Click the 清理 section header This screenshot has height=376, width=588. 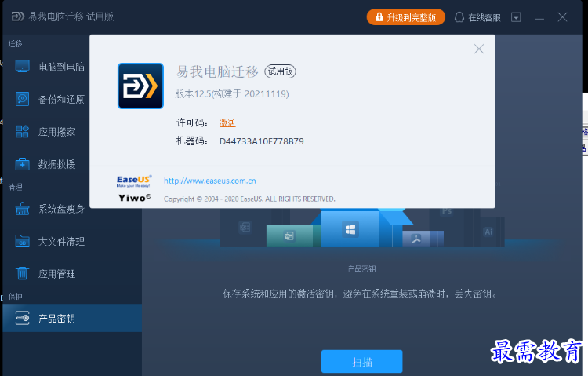click(16, 187)
